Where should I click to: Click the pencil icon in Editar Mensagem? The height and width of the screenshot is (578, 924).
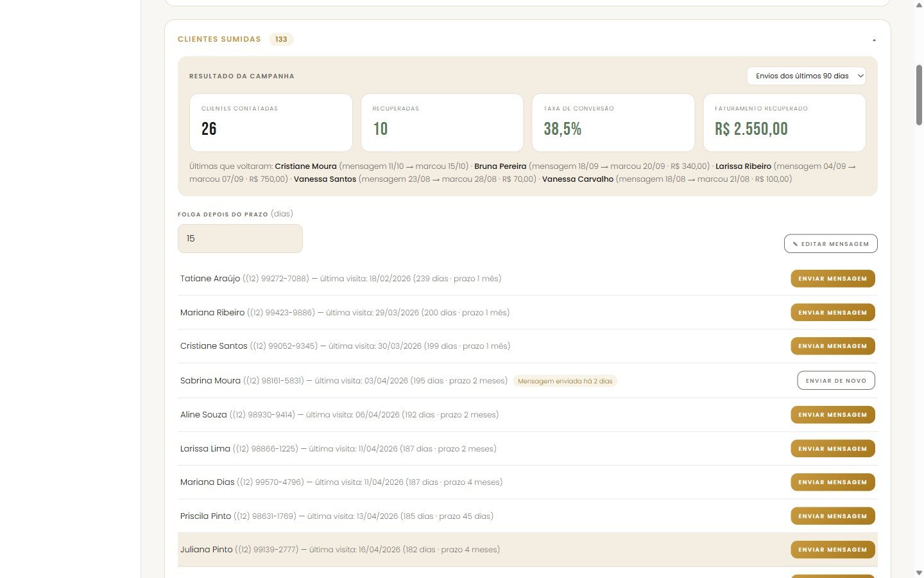click(x=796, y=244)
